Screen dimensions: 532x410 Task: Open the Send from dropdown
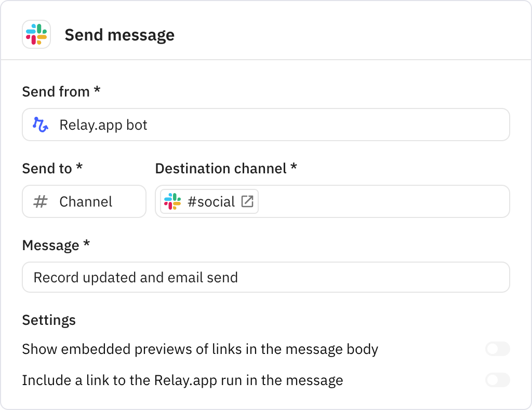[x=265, y=125]
